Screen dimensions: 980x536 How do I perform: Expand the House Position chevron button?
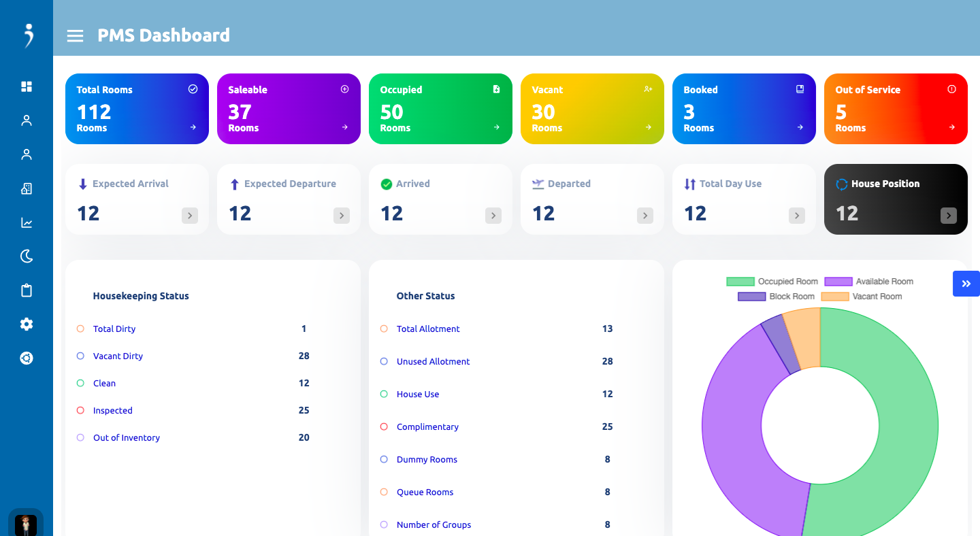(949, 216)
